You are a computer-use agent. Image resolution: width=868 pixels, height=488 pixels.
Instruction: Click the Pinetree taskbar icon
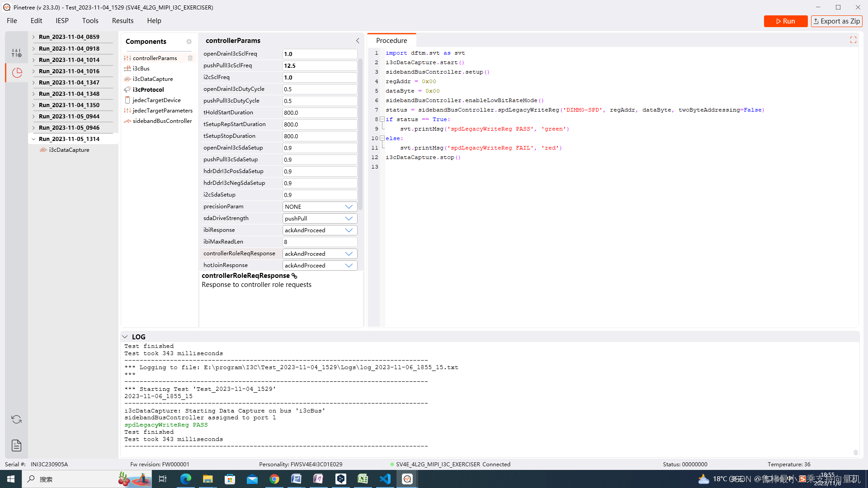[x=407, y=479]
